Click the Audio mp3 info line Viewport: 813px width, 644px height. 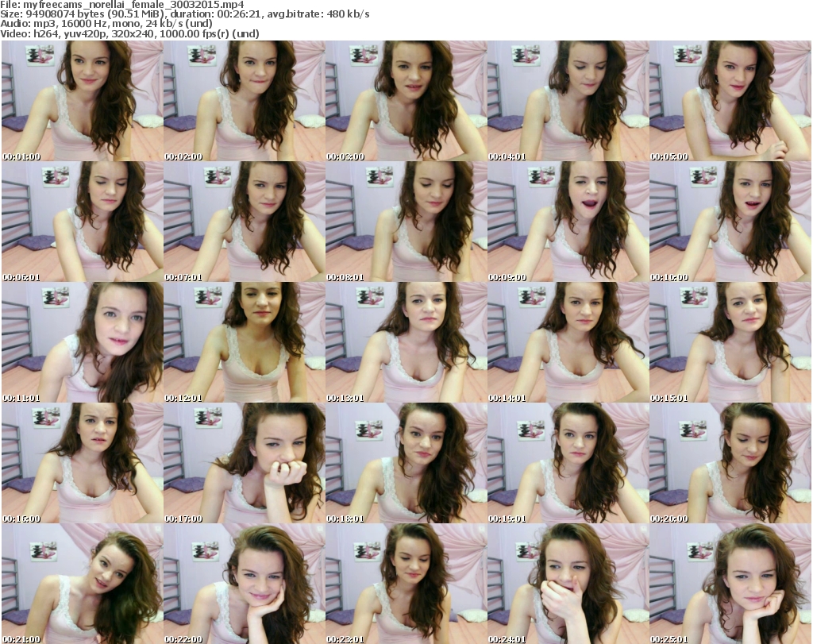point(106,24)
